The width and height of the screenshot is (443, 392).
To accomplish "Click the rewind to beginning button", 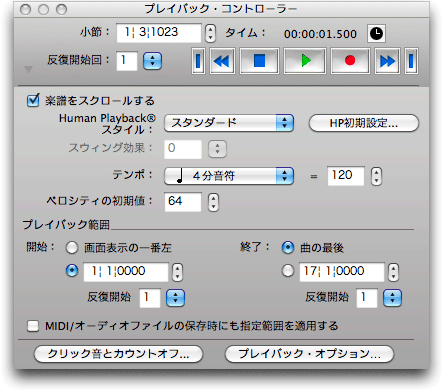I will [x=198, y=61].
